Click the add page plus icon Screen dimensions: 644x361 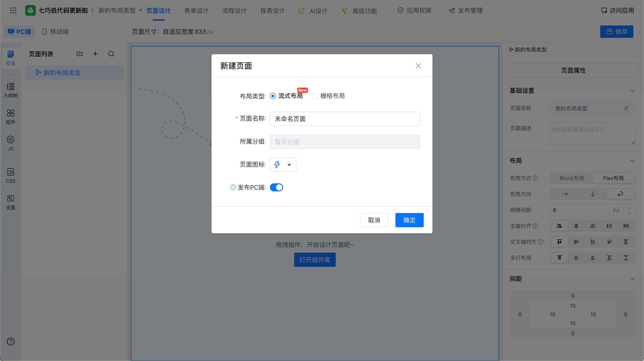[95, 54]
